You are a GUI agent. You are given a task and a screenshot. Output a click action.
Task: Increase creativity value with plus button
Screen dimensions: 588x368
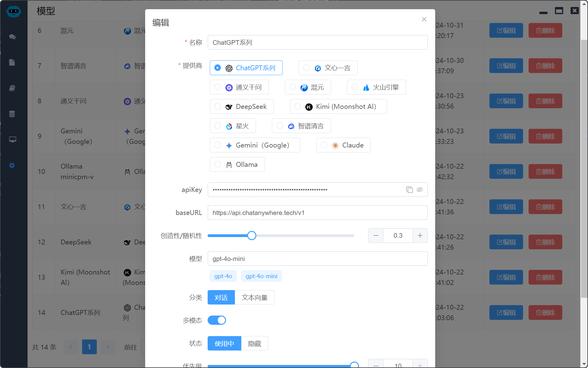tap(420, 236)
